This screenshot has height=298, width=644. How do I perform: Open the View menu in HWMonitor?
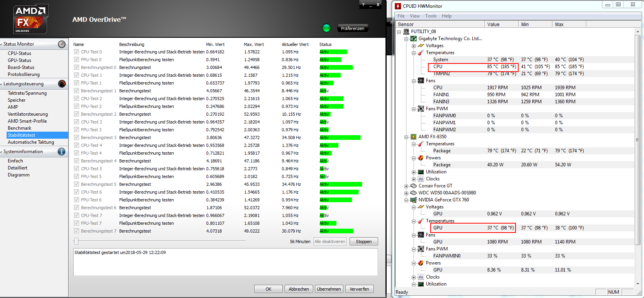coord(415,16)
